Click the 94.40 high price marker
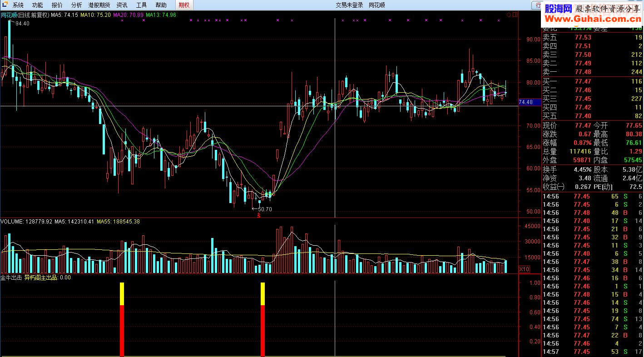This screenshot has height=357, width=644. coord(22,24)
